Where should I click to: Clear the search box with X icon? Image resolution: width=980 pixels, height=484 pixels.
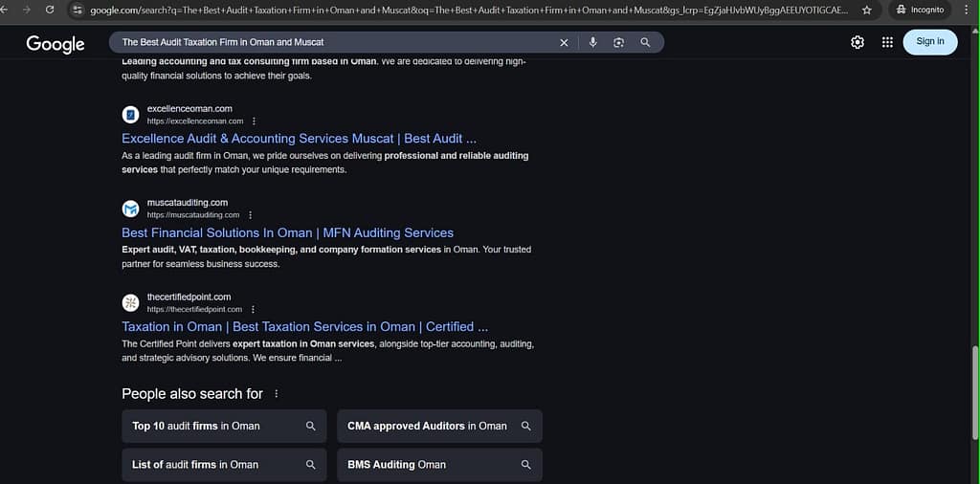point(564,42)
